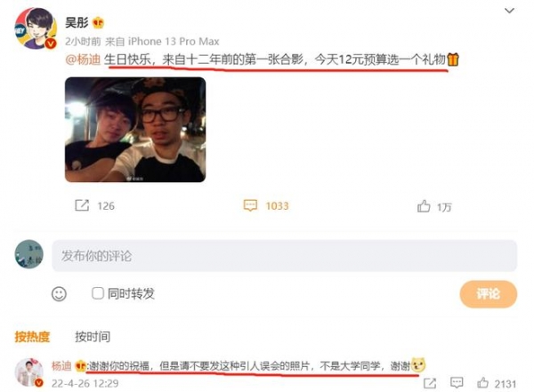
Task: Click the gift emoji in post text
Action: [453, 60]
